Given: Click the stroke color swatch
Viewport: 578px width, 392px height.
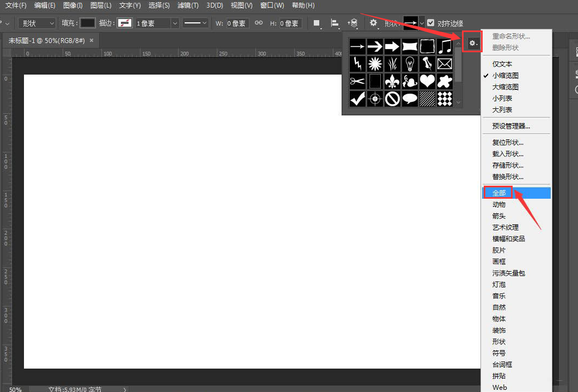Looking at the screenshot, I should click(125, 23).
